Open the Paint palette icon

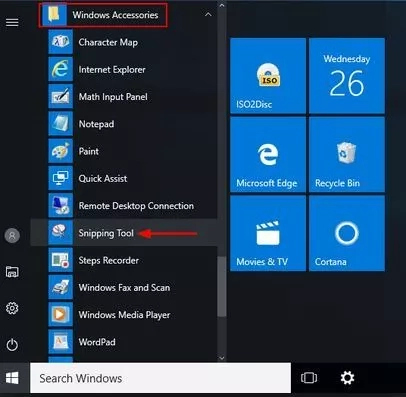[x=60, y=151]
